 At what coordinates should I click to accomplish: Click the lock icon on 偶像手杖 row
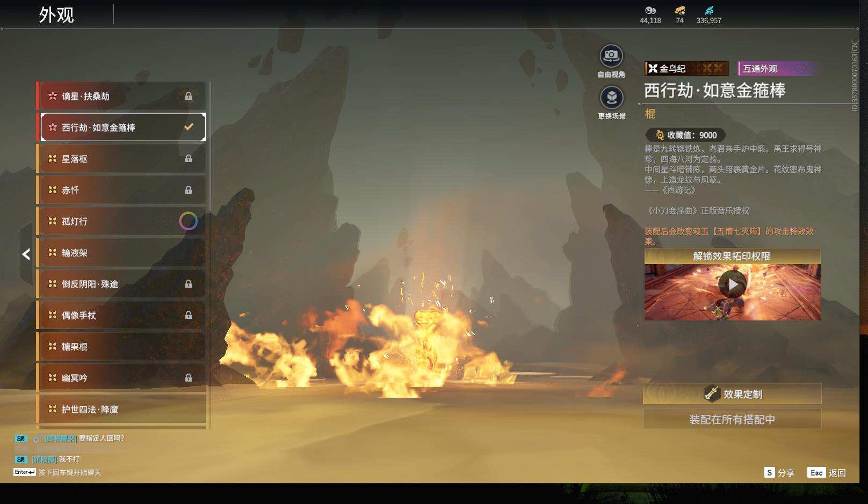(189, 315)
